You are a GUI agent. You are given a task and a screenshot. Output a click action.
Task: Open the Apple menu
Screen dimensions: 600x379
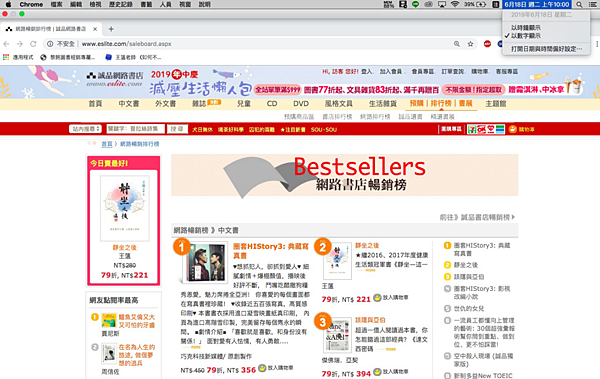(8, 4)
